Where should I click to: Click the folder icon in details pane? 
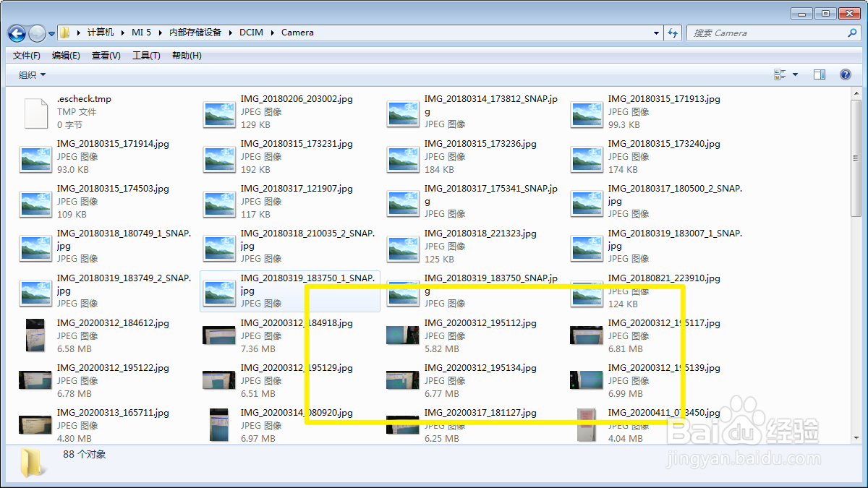pos(31,463)
